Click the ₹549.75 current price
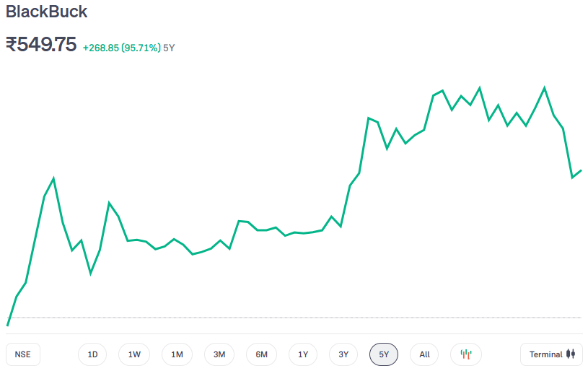 pyautogui.click(x=41, y=45)
